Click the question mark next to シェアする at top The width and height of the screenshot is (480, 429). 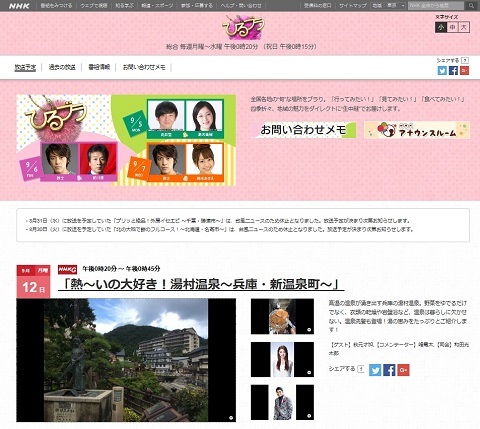[x=465, y=60]
